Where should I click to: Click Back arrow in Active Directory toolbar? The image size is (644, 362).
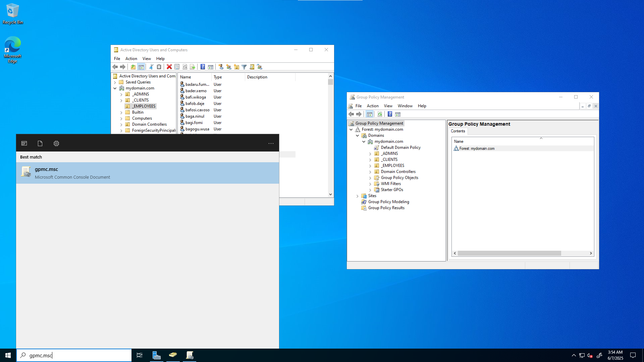click(115, 67)
